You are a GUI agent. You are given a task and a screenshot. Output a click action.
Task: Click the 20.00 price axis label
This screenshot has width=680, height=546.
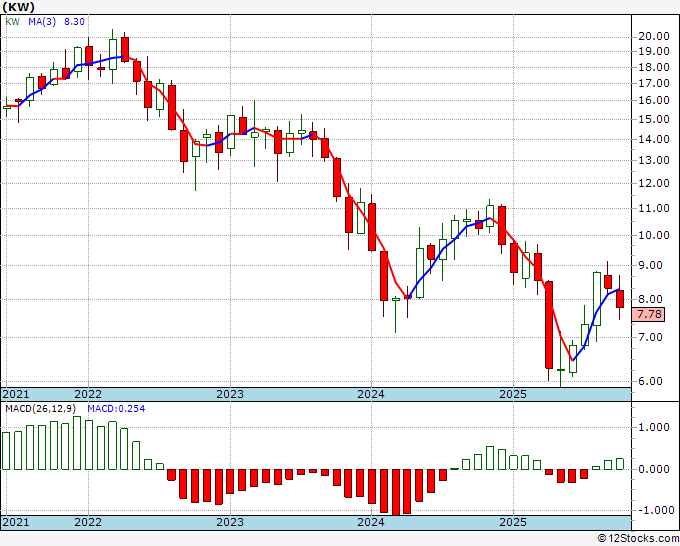(x=653, y=36)
